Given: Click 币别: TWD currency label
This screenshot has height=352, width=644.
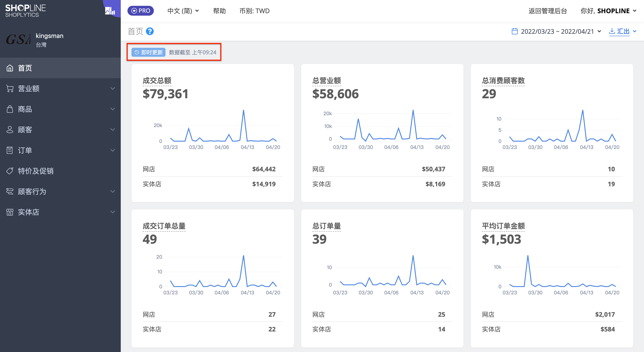Looking at the screenshot, I should click(x=254, y=11).
